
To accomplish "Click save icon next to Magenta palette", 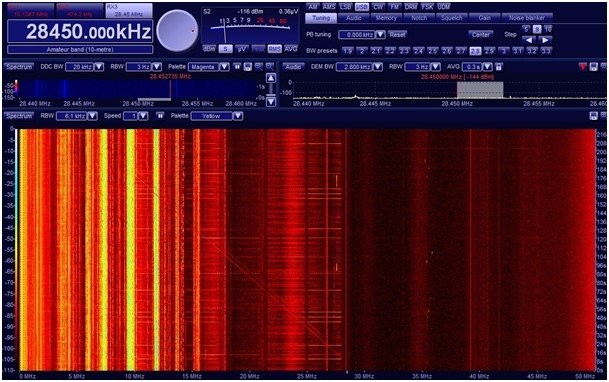I will pyautogui.click(x=248, y=67).
